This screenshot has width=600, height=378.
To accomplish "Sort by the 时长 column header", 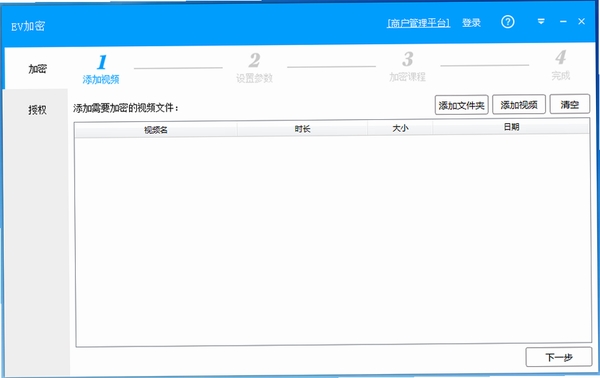I will click(x=302, y=129).
